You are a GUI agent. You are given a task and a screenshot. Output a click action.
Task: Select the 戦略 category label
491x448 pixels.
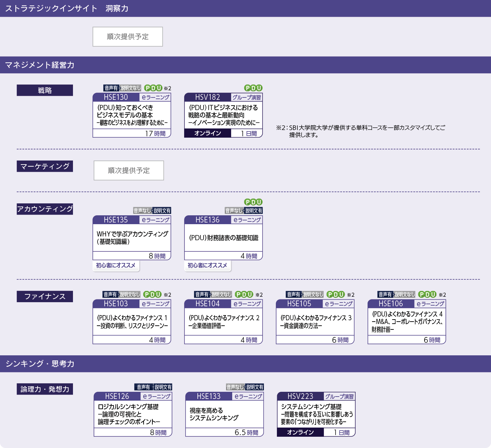(45, 90)
